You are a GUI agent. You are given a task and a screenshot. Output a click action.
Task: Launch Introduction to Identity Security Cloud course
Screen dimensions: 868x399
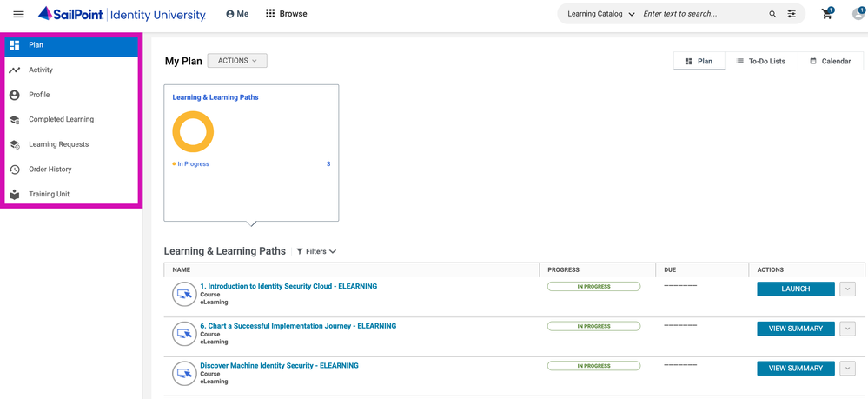coord(795,289)
